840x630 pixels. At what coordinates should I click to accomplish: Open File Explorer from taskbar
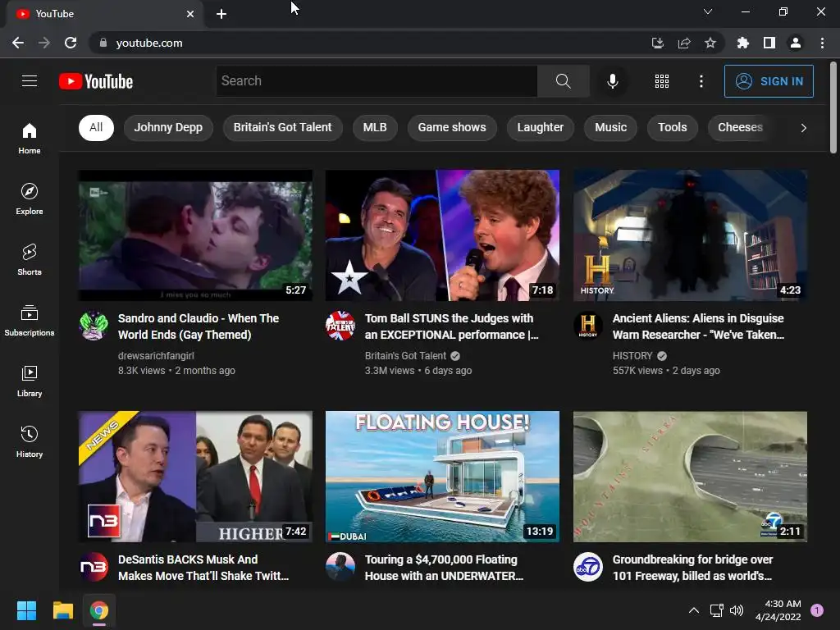pyautogui.click(x=62, y=610)
